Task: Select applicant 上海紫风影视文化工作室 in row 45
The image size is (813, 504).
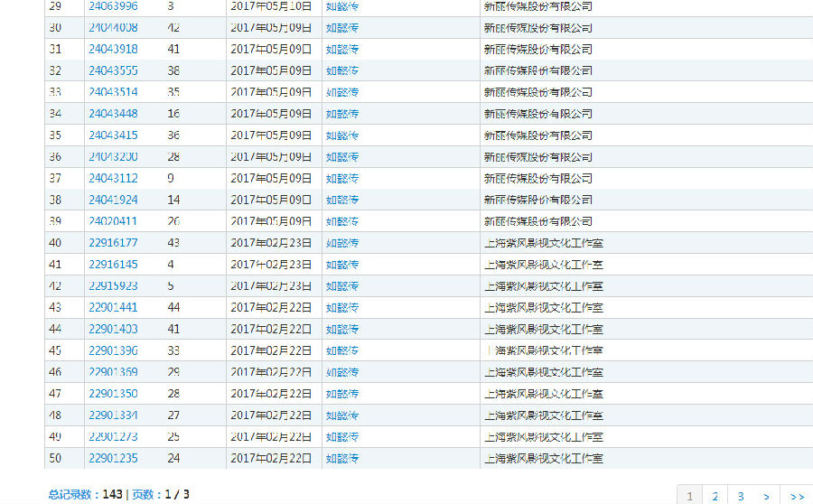Action: pos(544,350)
